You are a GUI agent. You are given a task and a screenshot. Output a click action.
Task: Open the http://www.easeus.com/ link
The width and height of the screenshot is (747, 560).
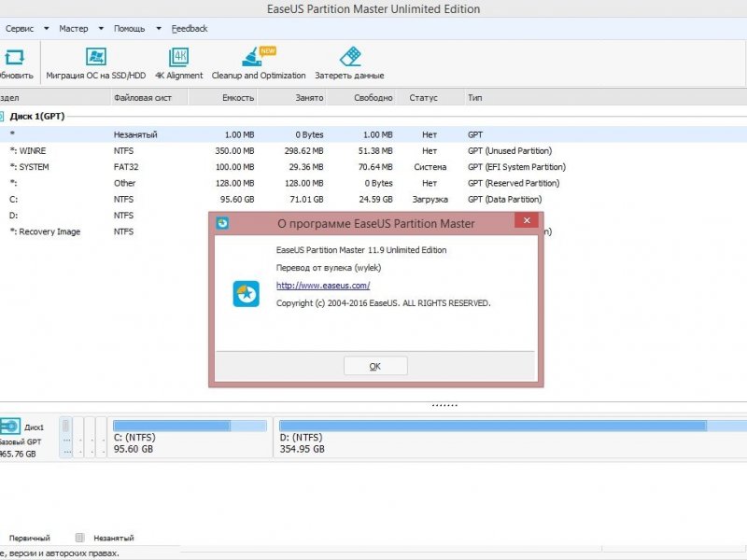tap(323, 286)
